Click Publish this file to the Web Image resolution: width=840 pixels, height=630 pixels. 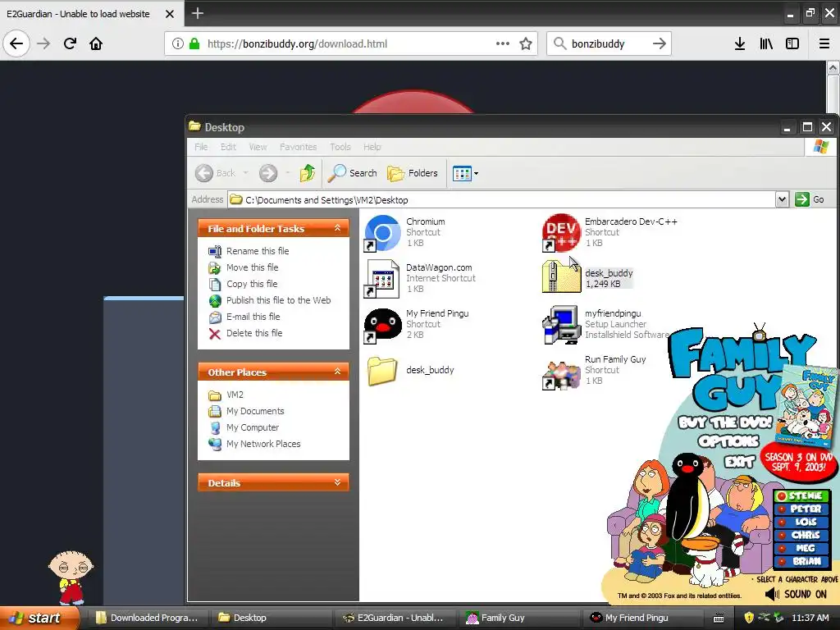279,300
